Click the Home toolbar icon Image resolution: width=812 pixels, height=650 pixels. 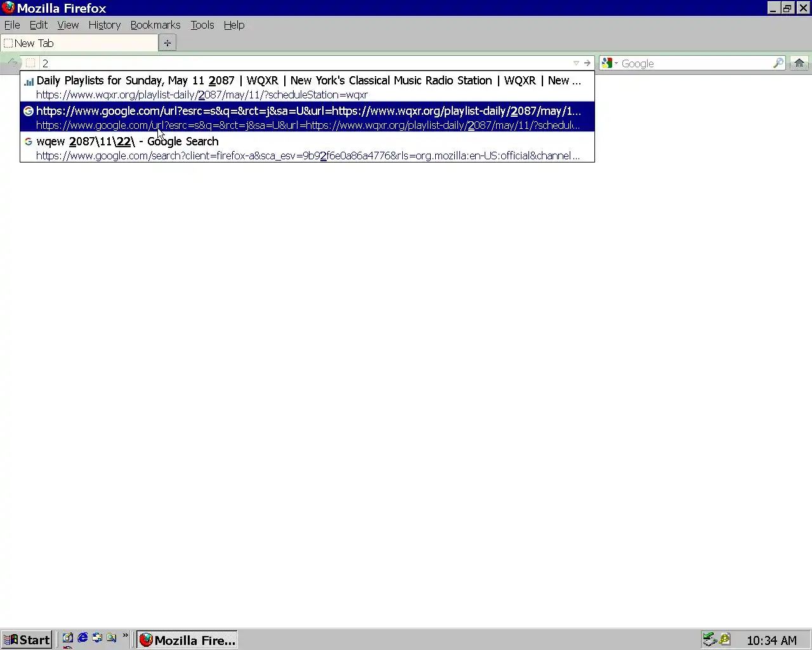pos(799,63)
